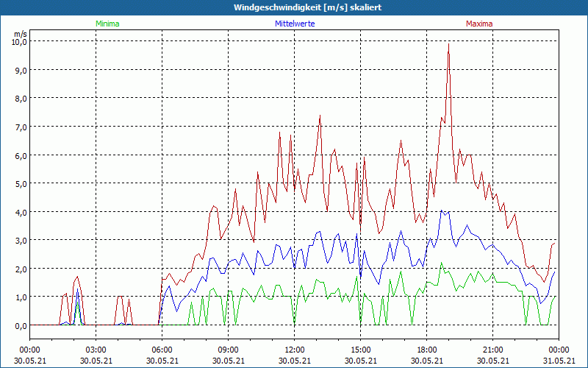The image size is (588, 368).
Task: Click the 15:00 time axis label
Action: tap(360, 350)
